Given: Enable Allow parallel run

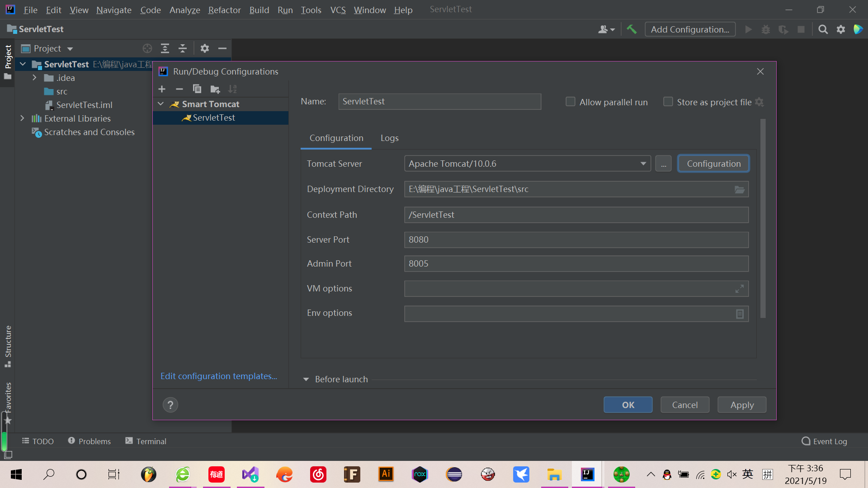Looking at the screenshot, I should [570, 102].
